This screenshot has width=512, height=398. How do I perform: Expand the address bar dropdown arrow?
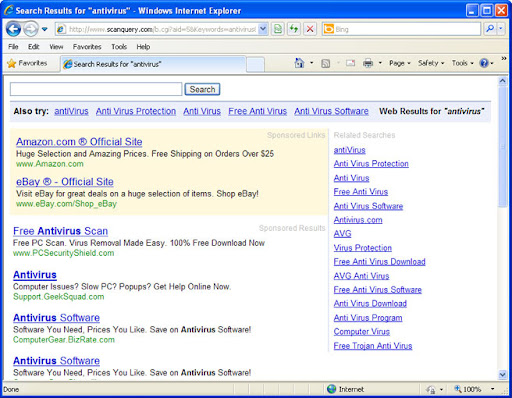pyautogui.click(x=263, y=29)
